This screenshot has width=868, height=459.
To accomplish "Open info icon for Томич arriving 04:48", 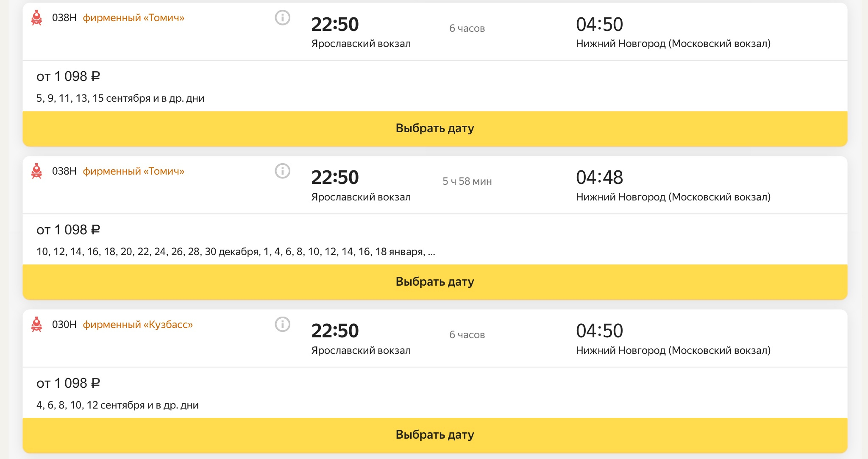I will point(282,171).
